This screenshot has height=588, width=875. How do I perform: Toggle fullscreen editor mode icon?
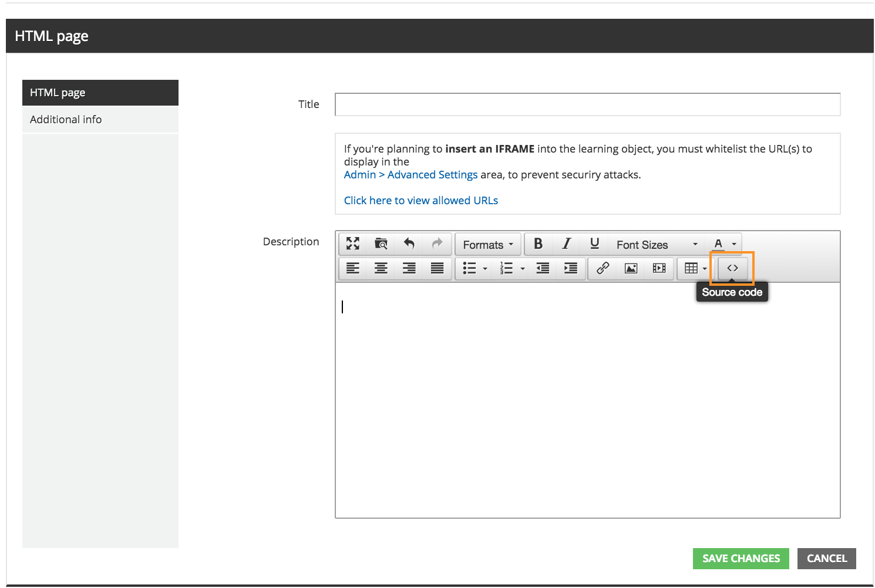point(352,244)
